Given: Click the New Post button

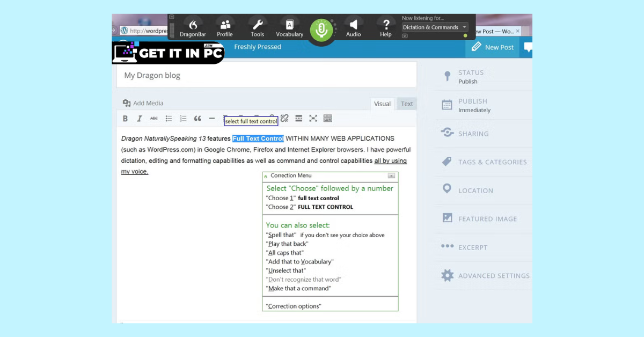Looking at the screenshot, I should point(493,47).
